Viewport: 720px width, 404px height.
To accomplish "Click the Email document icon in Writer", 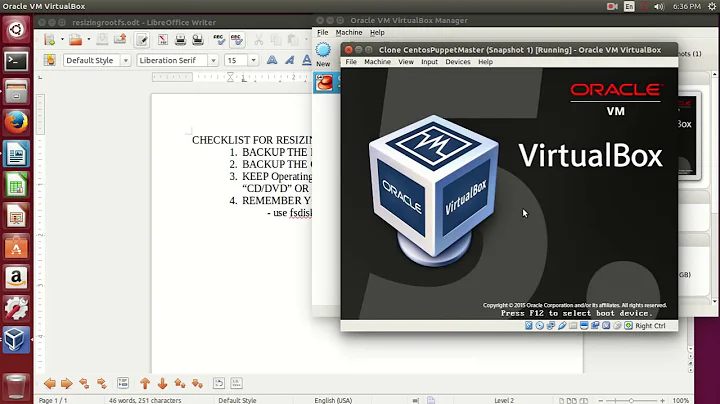I will (x=120, y=40).
